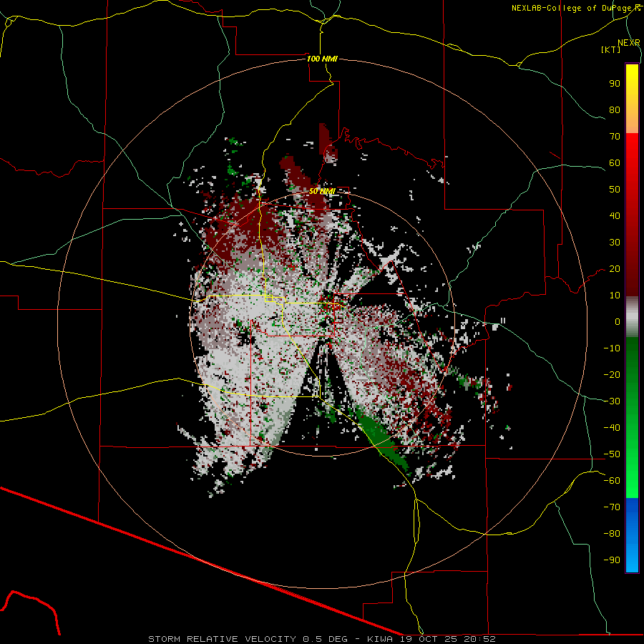Select the 50 NMI range ring label
Screen dimensions: 644x644
click(322, 191)
